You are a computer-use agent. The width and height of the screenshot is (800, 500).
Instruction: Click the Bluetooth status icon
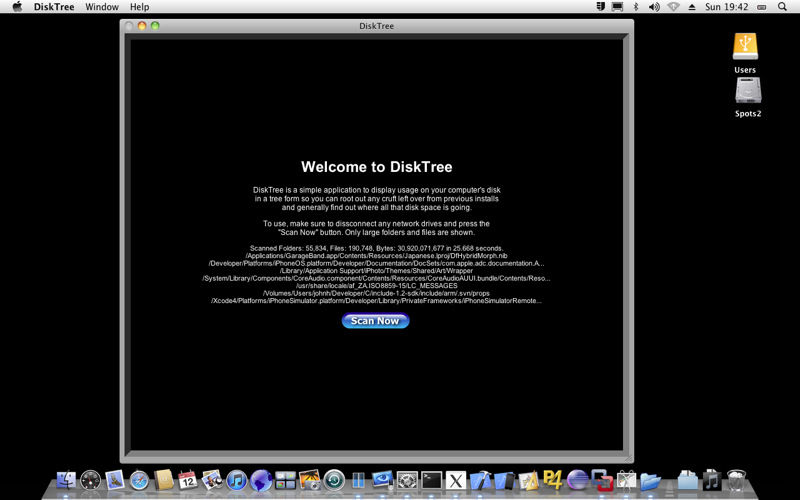636,7
